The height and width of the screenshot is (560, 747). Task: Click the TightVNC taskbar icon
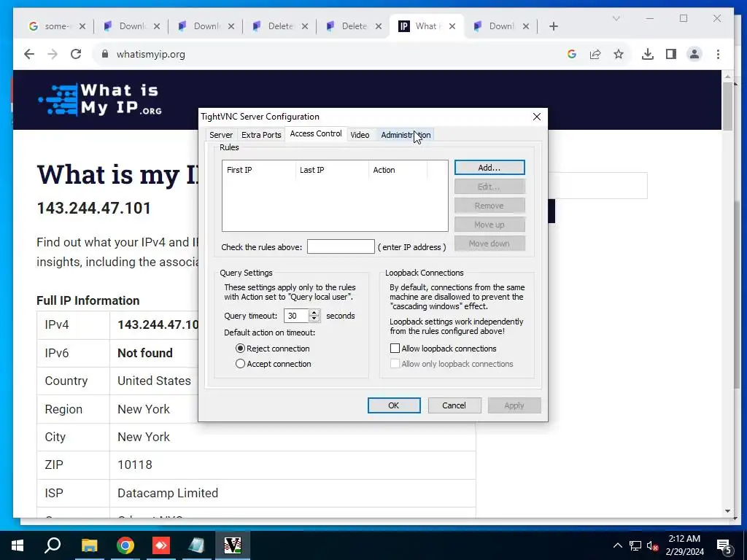[x=233, y=545]
